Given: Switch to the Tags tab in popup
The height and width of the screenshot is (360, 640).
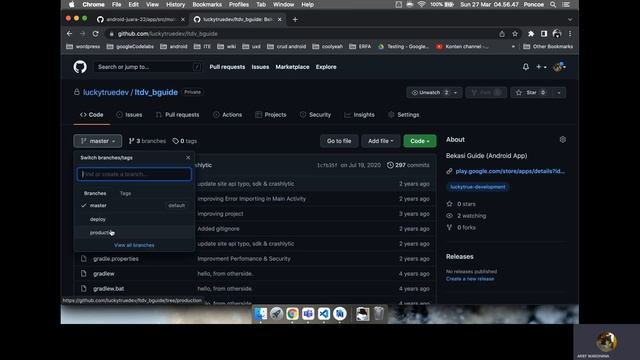Looking at the screenshot, I should pos(125,193).
